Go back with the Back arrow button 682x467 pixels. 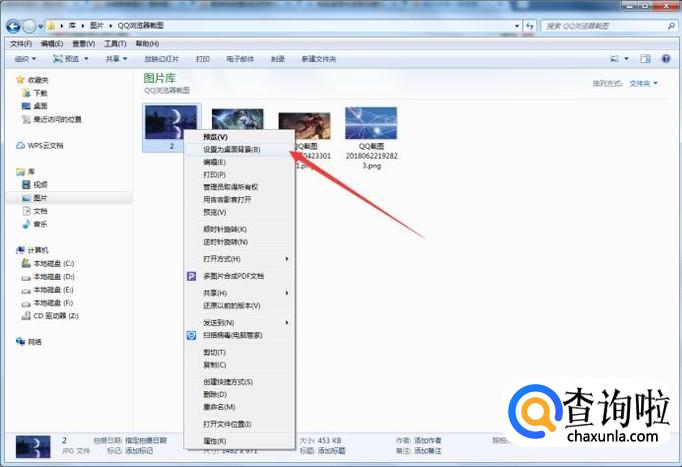click(x=13, y=27)
